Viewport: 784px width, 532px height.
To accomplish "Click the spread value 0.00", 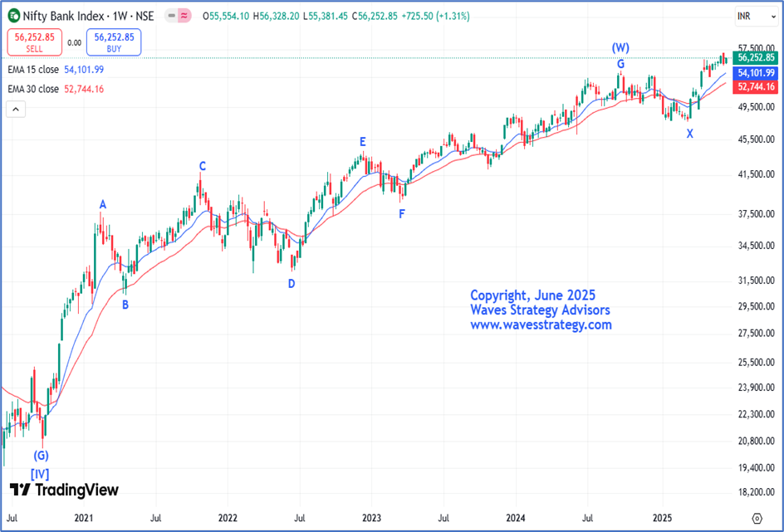I will click(x=75, y=43).
